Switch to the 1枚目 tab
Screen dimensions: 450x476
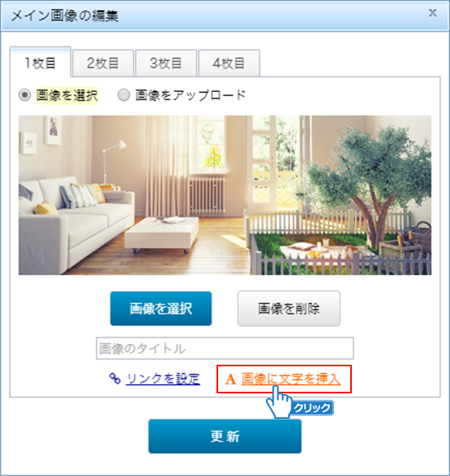(x=40, y=62)
